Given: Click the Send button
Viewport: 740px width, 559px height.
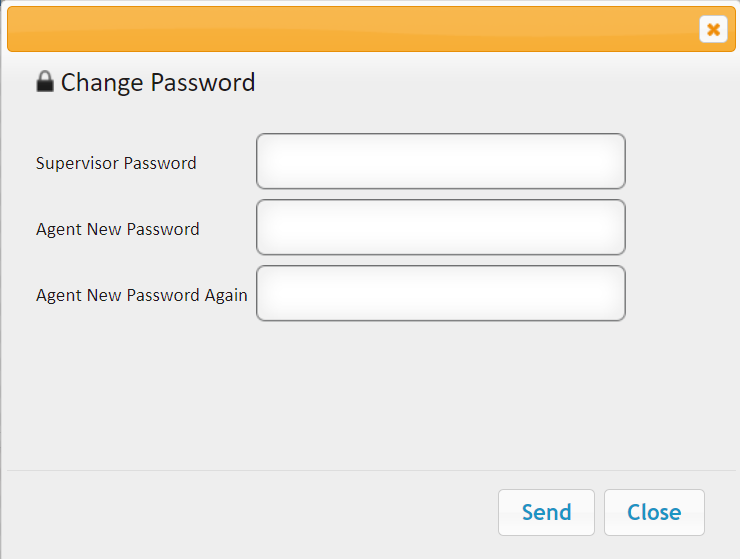Looking at the screenshot, I should point(546,512).
